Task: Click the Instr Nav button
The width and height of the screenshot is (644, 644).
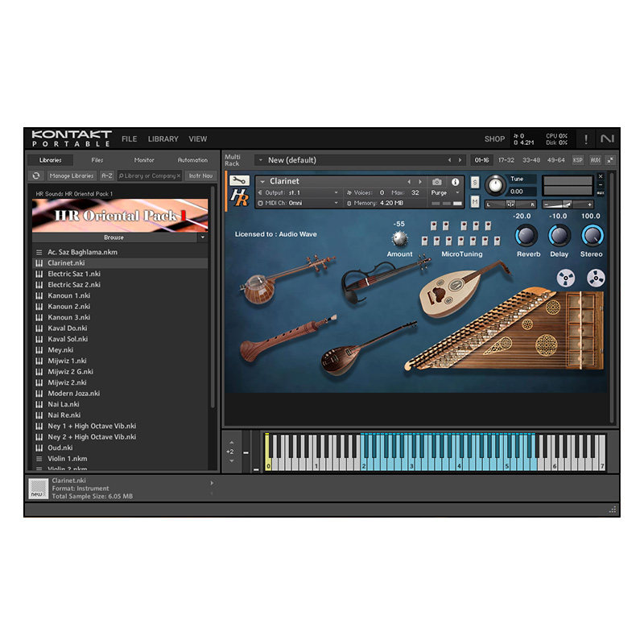Action: (200, 175)
